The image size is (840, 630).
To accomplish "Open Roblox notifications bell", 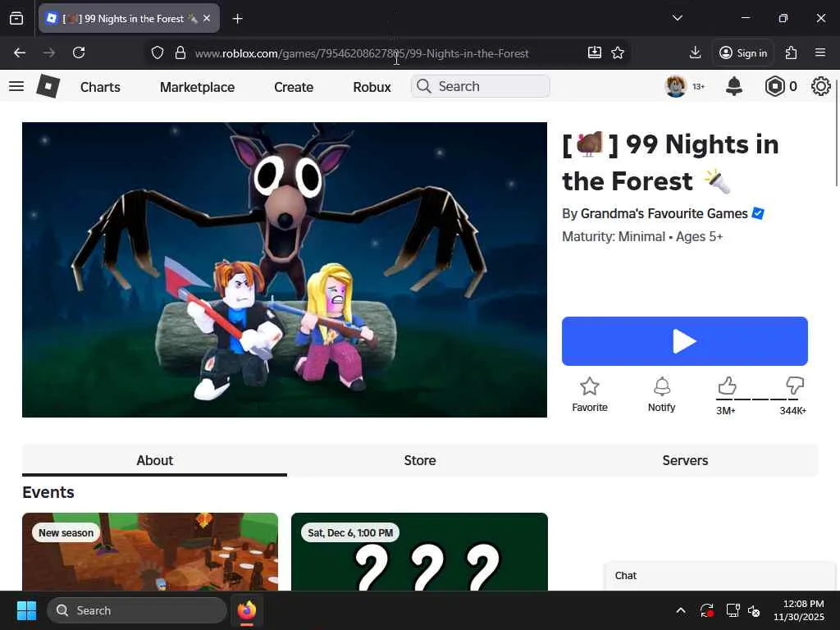I will 733,86.
